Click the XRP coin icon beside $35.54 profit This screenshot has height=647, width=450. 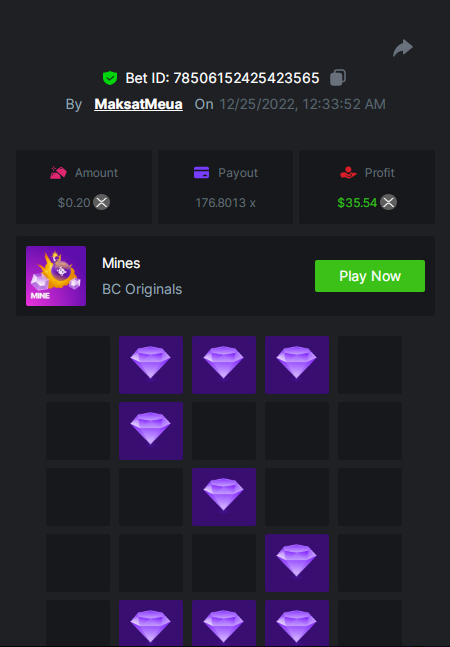(388, 202)
